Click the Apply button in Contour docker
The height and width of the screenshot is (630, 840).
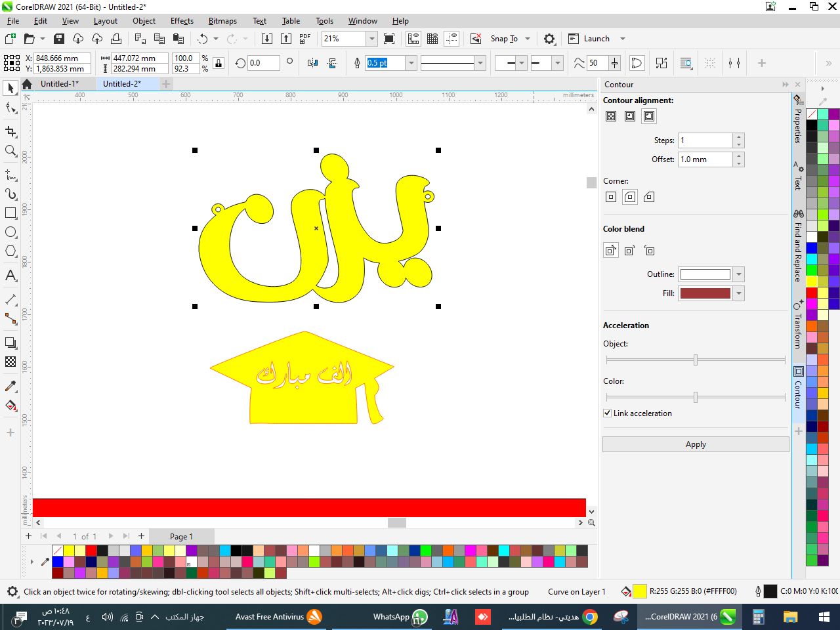click(696, 444)
